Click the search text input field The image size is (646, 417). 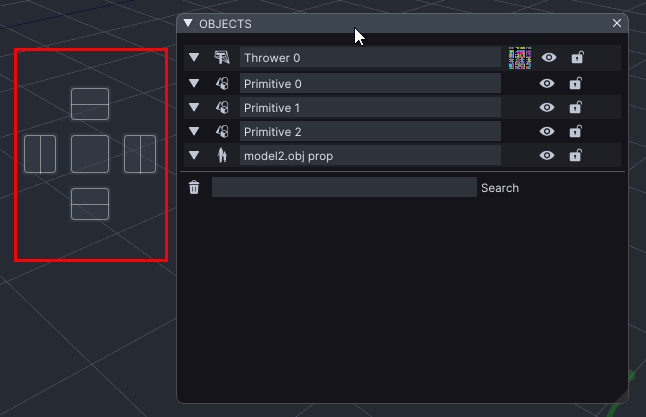coord(344,187)
